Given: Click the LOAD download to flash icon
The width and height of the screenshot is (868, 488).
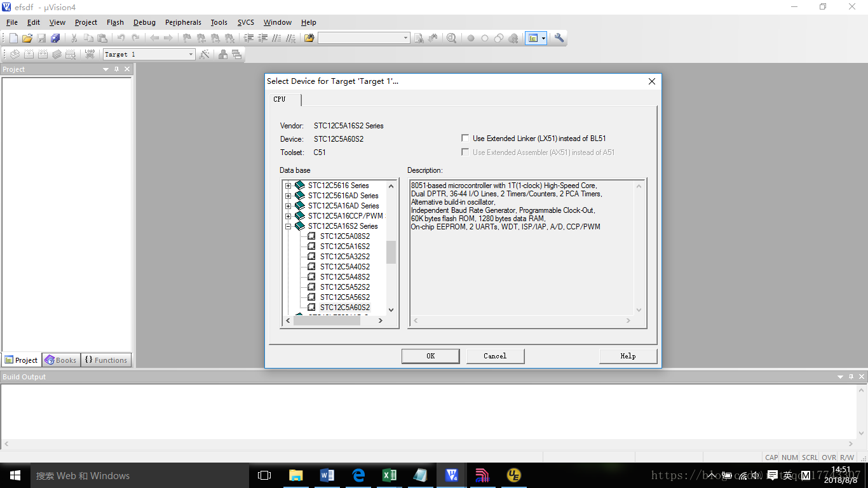Looking at the screenshot, I should click(90, 55).
